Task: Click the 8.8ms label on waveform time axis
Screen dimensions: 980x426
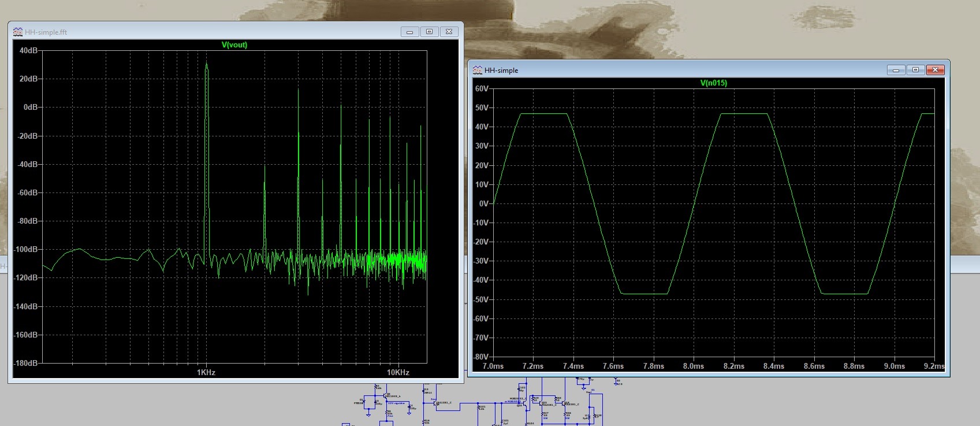Action: (854, 366)
